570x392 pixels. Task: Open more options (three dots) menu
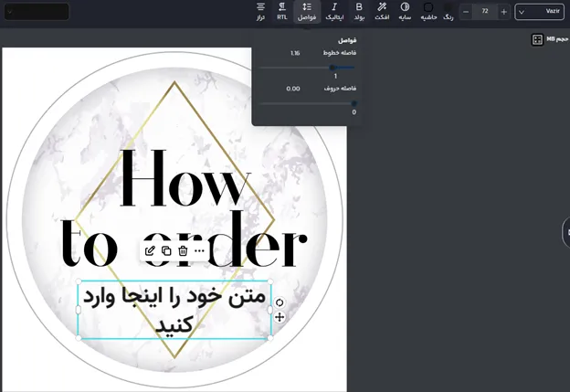199,250
